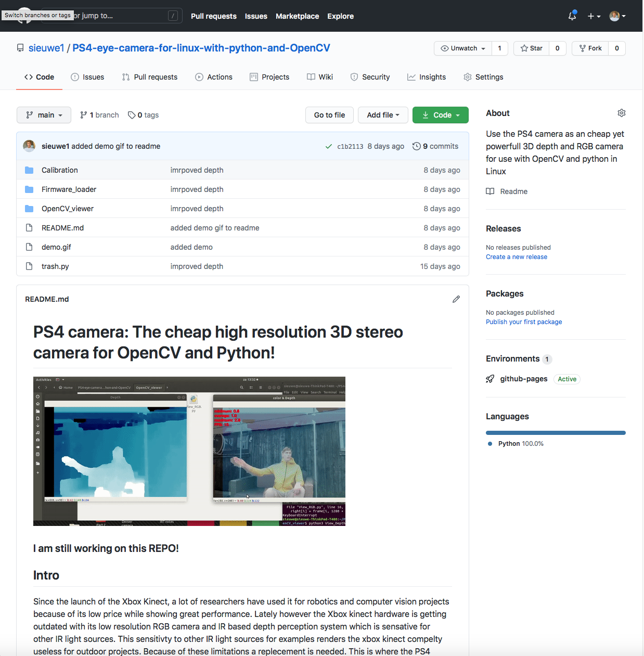Viewport: 644px width, 656px height.
Task: Click the github-pages rocket icon
Action: pyautogui.click(x=490, y=379)
